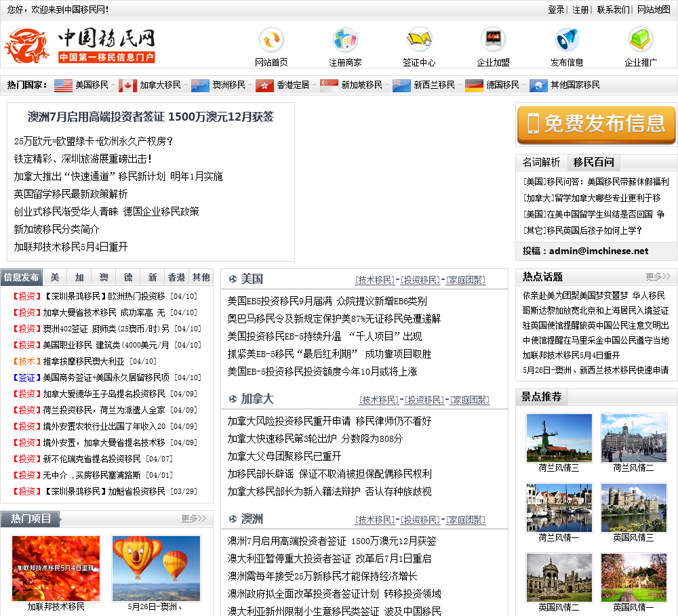Open the 企业加盟 icon
This screenshot has height=616, width=678.
493,40
